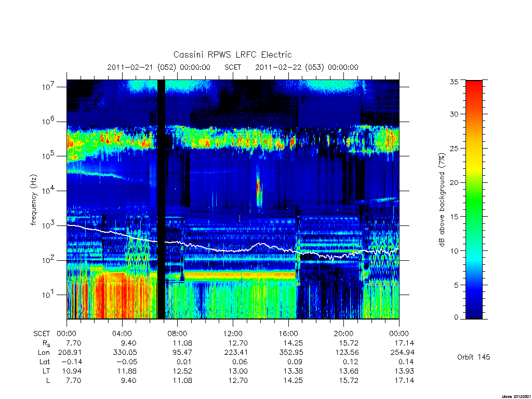Viewport: 532px width, 399px height.
Task: Click the LT value '13.93'
Action: (x=404, y=371)
